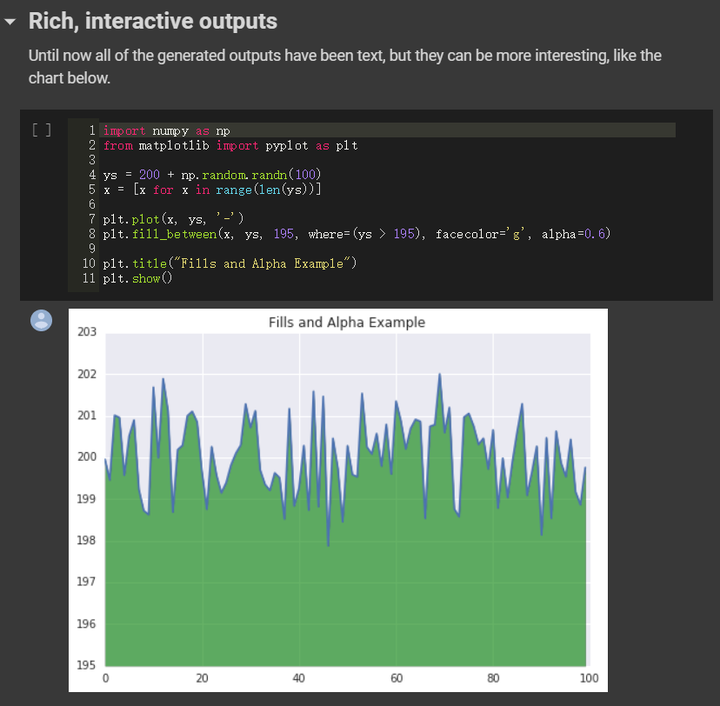Click the 100 label on the x-axis

coord(588,678)
